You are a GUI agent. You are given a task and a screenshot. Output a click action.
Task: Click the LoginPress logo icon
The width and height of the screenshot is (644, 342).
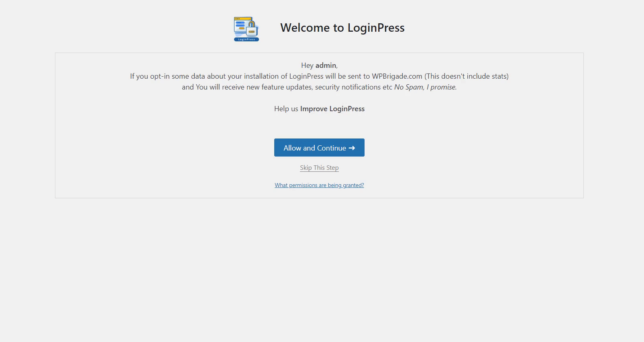[x=247, y=29]
